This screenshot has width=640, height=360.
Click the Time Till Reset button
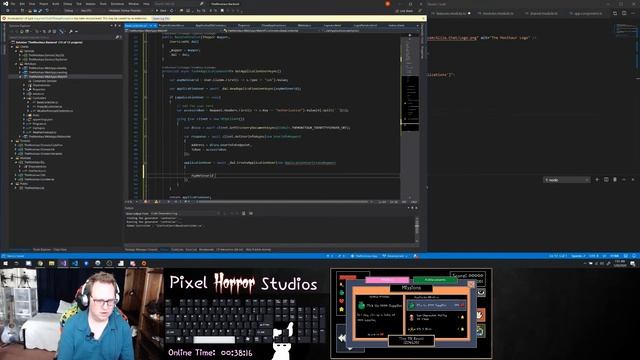[x=411, y=340]
